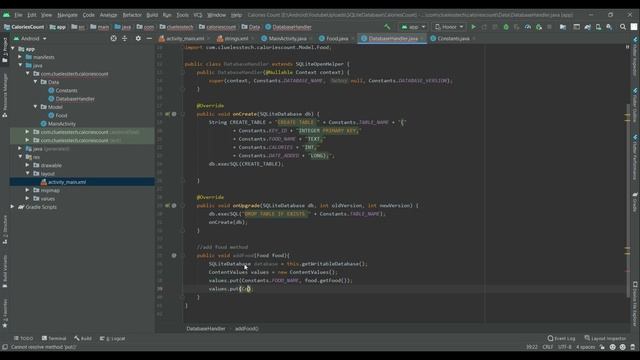This screenshot has width=640, height=360.
Task: Open the Gradle side panel
Action: (635, 202)
